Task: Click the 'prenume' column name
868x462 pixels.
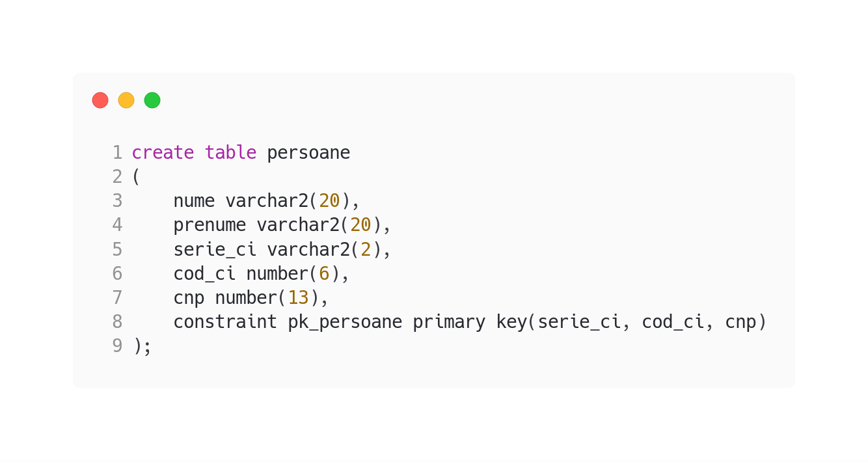Action: pyautogui.click(x=210, y=226)
